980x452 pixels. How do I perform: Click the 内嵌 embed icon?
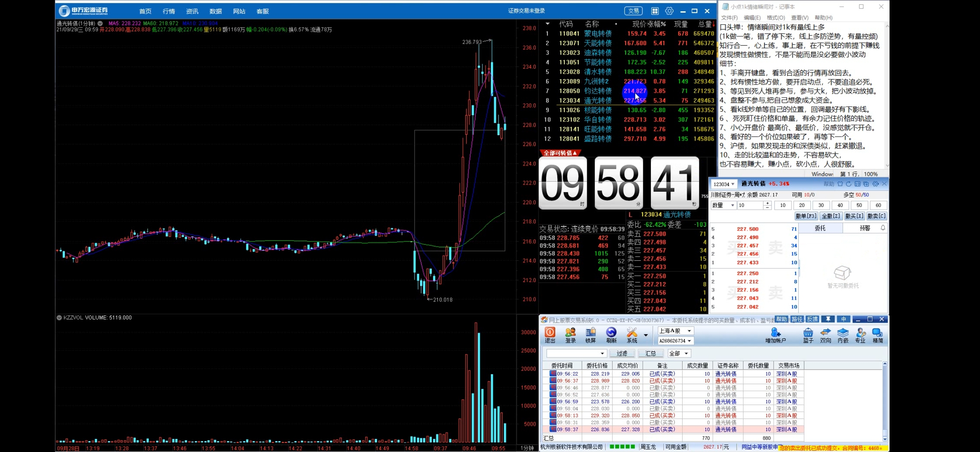pyautogui.click(x=843, y=335)
